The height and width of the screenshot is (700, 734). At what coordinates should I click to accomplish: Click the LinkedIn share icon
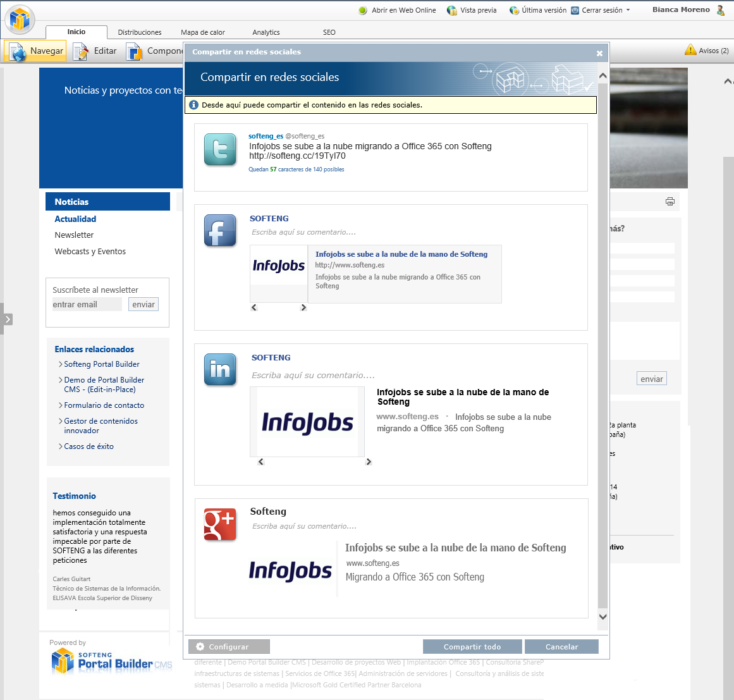click(x=220, y=369)
